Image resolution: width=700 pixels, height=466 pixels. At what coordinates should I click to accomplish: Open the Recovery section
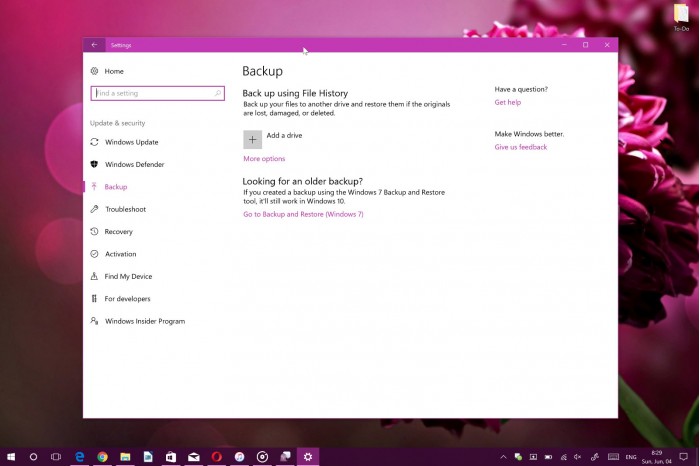[118, 231]
